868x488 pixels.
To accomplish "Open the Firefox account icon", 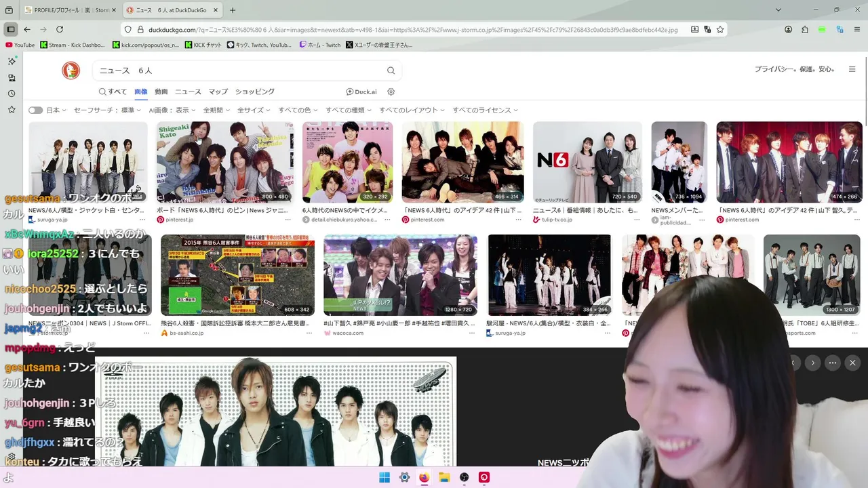I will click(789, 29).
